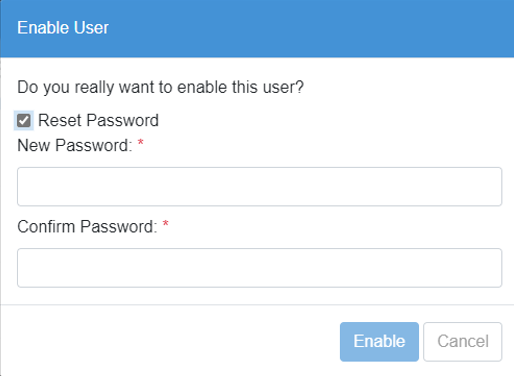Click the Reset Password label text

pyautogui.click(x=98, y=120)
